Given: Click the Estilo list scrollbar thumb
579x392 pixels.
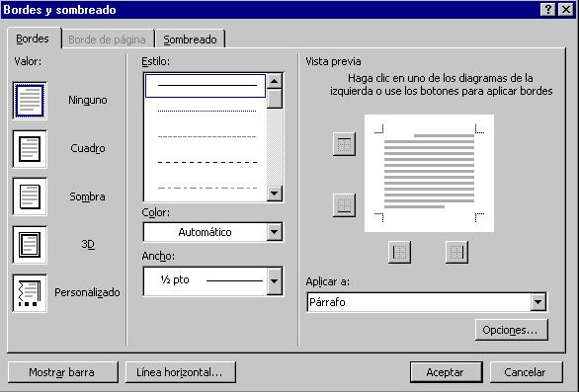Looking at the screenshot, I should click(275, 99).
